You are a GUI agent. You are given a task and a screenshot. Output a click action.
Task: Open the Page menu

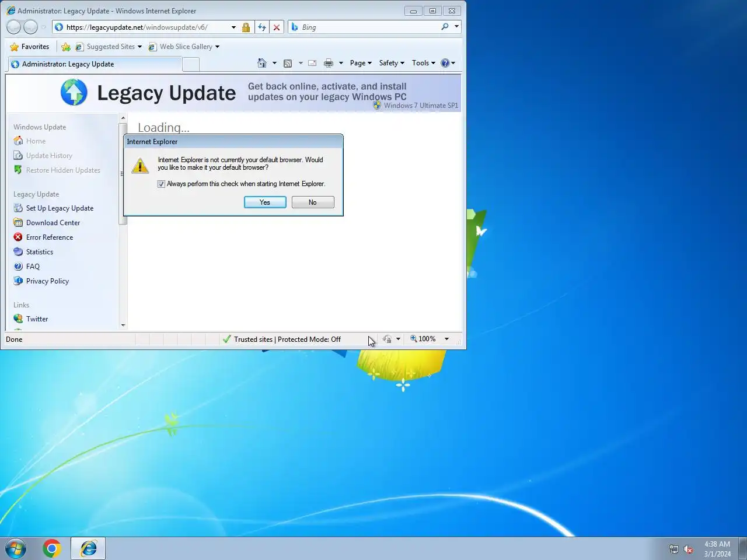(361, 63)
